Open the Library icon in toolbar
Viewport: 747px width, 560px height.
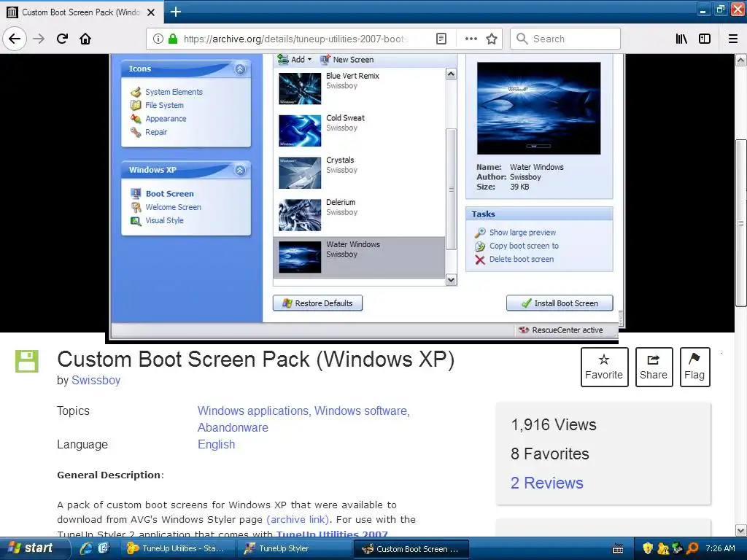tap(681, 39)
